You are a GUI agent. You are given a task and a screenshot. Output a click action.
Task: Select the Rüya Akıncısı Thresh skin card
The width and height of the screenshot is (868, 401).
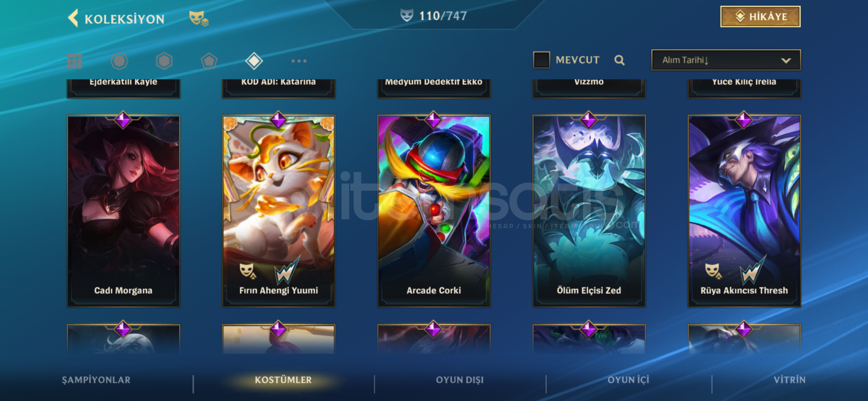pos(744,211)
